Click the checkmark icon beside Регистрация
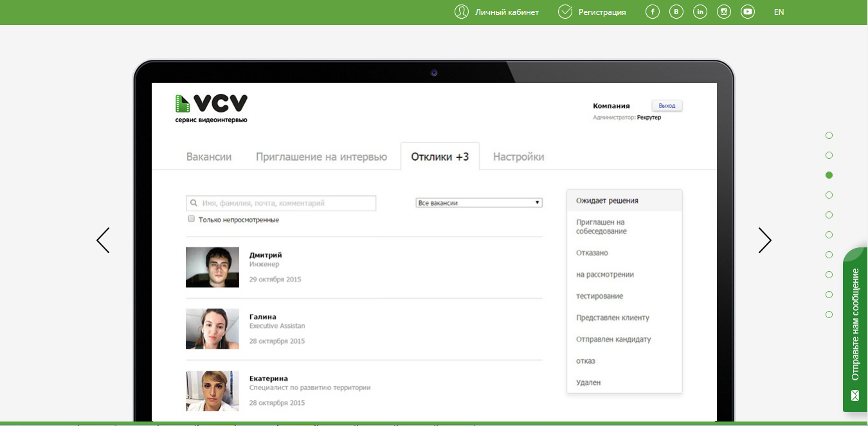The width and height of the screenshot is (868, 426). [565, 12]
